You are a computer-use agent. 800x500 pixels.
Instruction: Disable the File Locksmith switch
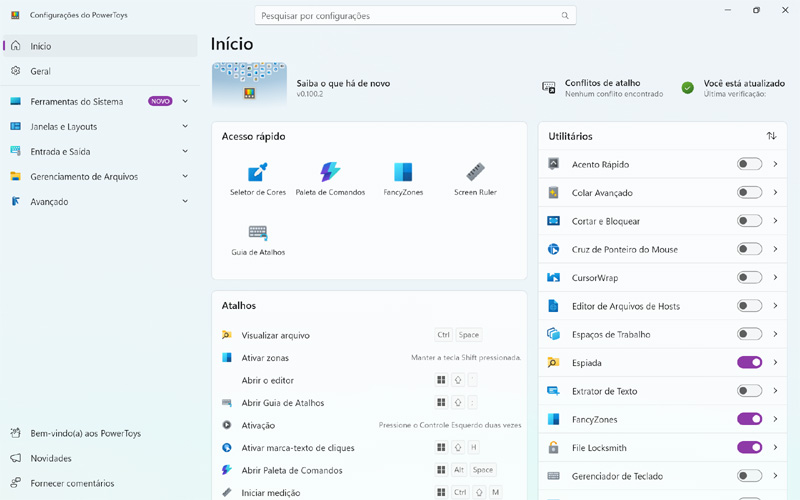pos(749,447)
